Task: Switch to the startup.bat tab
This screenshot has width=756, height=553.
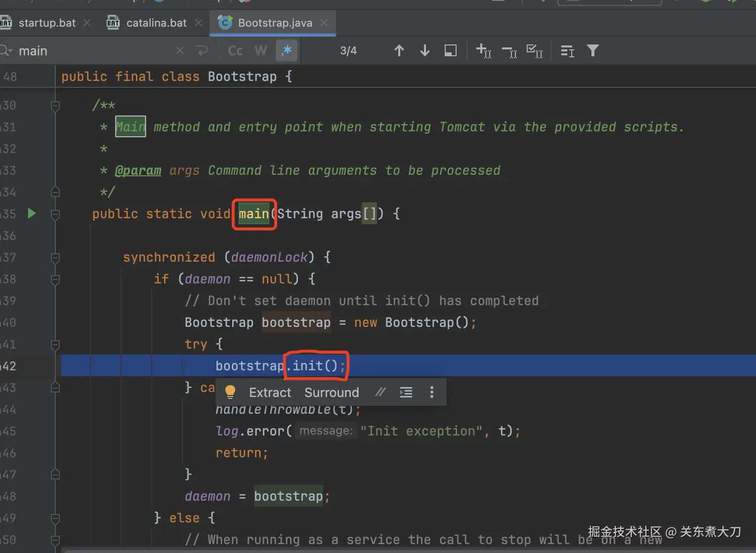Action: coord(47,23)
